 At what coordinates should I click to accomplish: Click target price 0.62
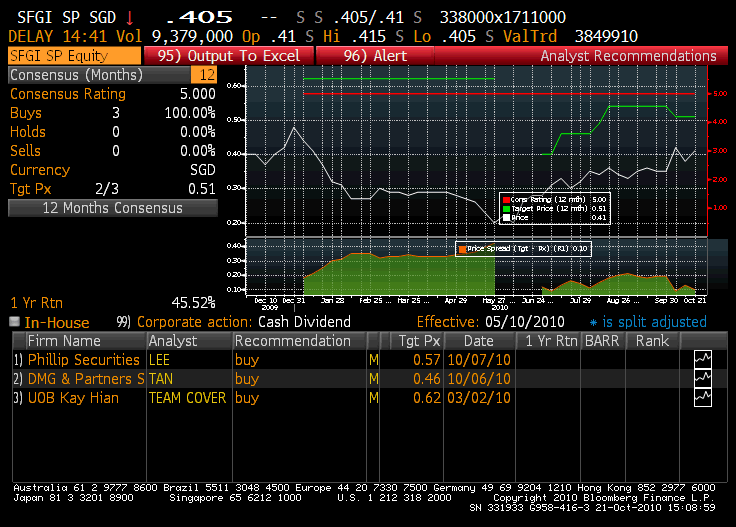(x=427, y=398)
